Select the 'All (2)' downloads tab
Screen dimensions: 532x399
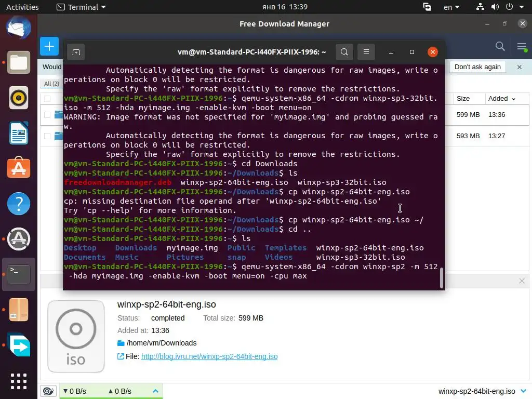point(51,84)
